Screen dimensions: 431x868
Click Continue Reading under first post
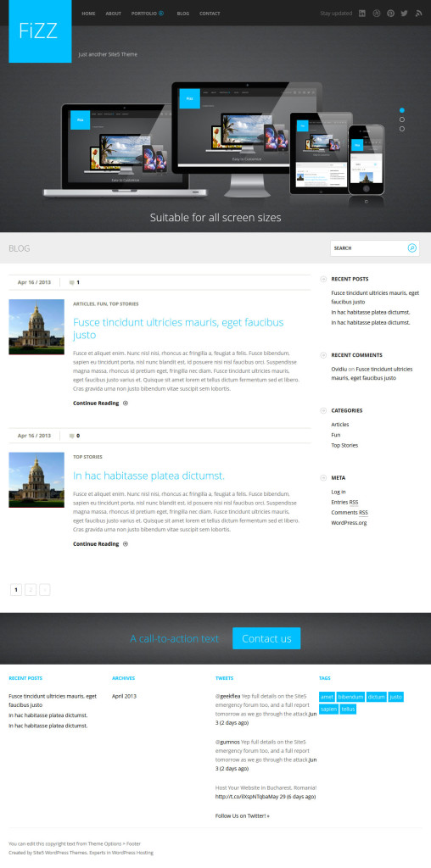click(96, 403)
